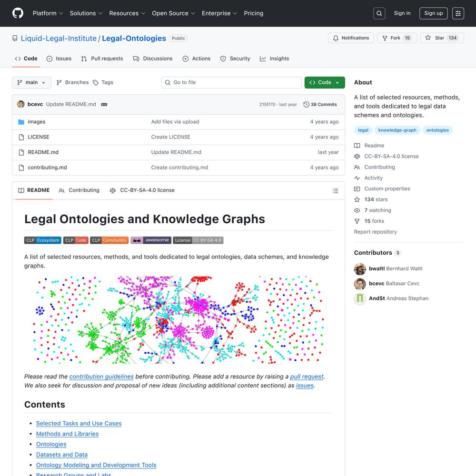The height and width of the screenshot is (476, 476).
Task: Click the Sign up button
Action: [x=433, y=13]
